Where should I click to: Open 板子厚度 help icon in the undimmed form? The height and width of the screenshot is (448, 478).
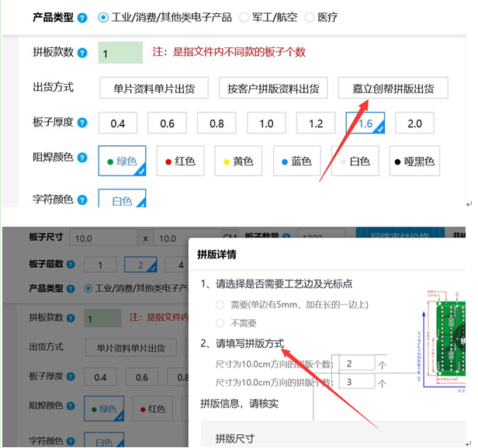tap(82, 123)
